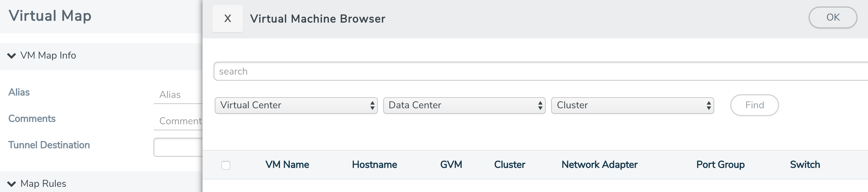Open the Cluster dropdown
868x192 pixels.
[632, 105]
